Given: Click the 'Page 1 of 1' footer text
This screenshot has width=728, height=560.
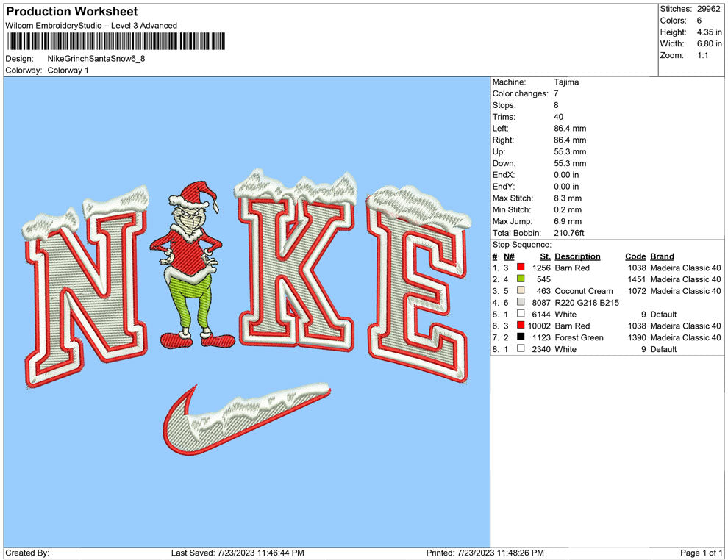Looking at the screenshot, I should click(x=701, y=553).
